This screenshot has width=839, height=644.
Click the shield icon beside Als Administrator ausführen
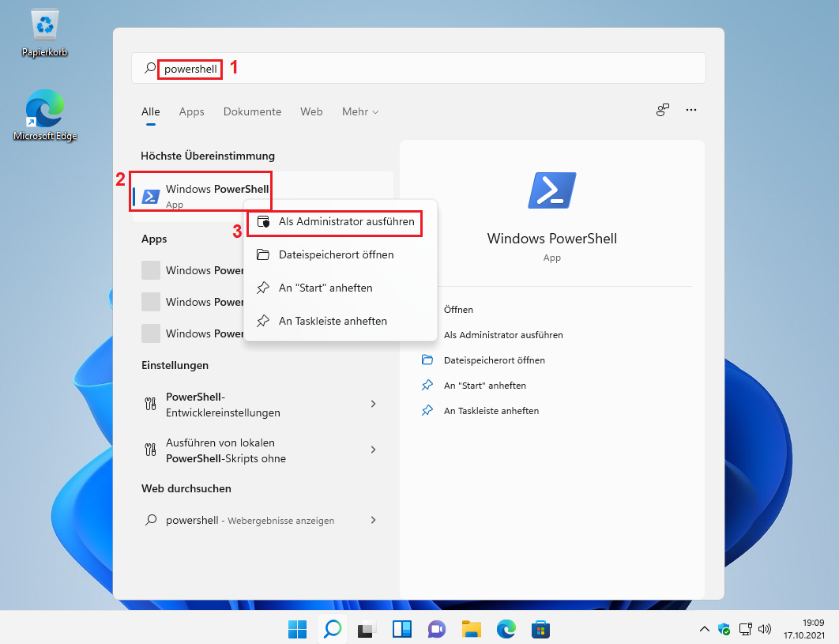[263, 222]
